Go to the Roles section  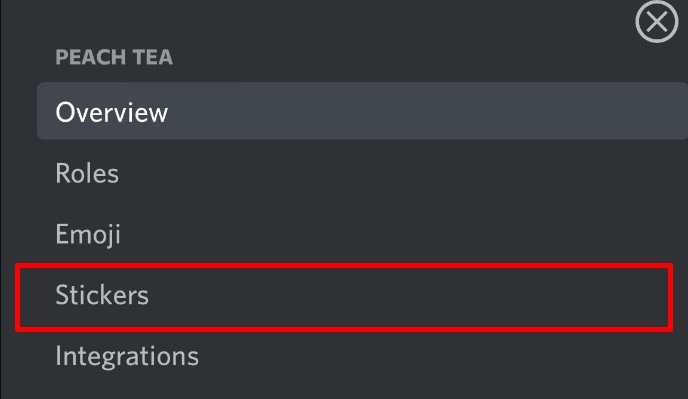(362, 173)
